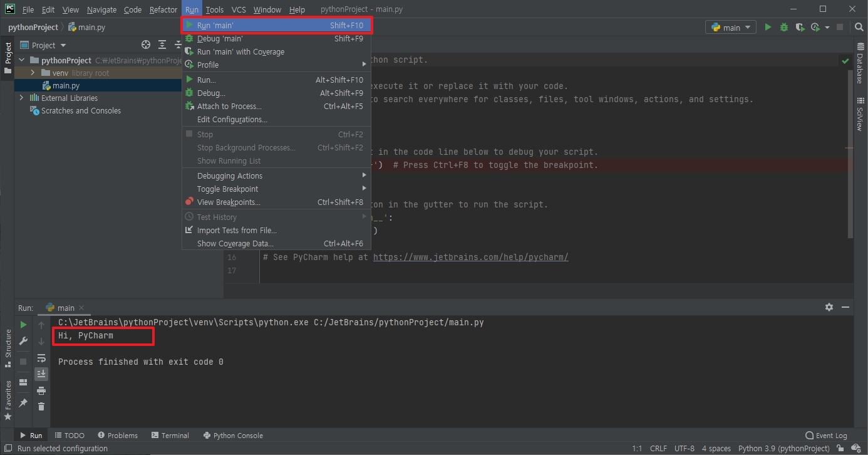This screenshot has width=868, height=455.
Task: Clear console with the trash icon
Action: tap(41, 407)
